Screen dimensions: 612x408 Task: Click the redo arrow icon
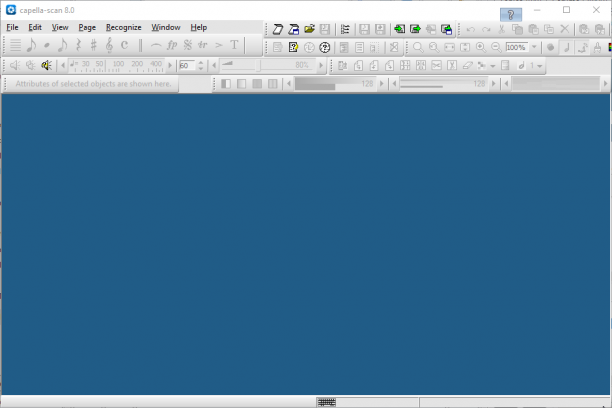486,29
